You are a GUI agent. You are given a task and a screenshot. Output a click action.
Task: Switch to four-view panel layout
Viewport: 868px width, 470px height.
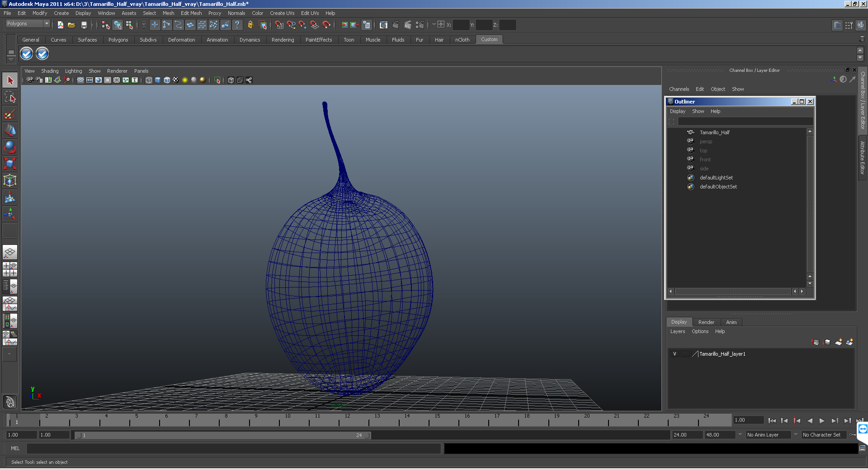point(10,269)
